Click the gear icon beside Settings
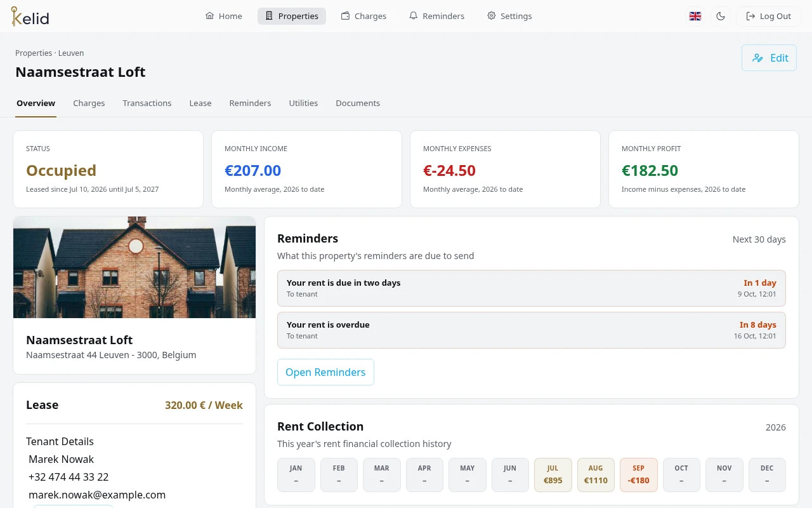The width and height of the screenshot is (812, 508). (x=491, y=16)
